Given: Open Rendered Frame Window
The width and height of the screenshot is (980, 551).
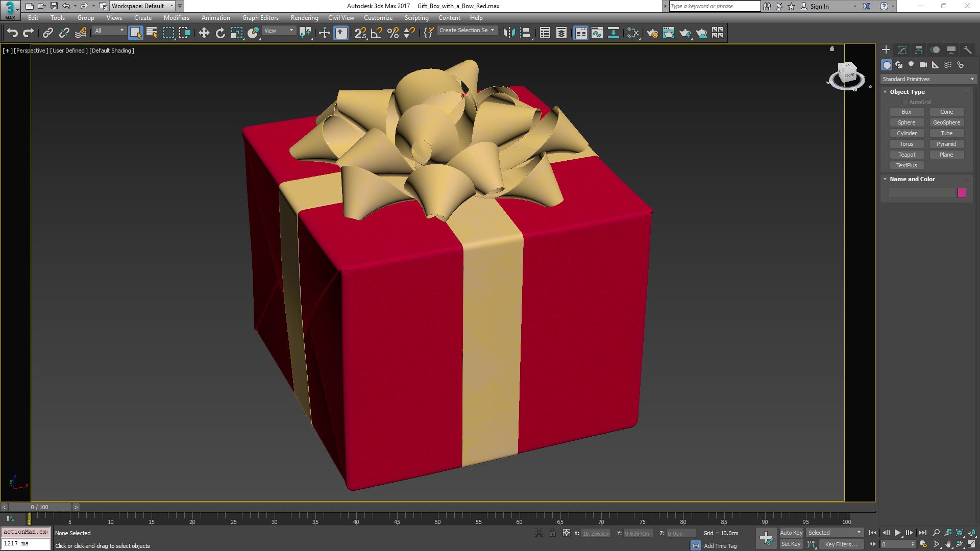Looking at the screenshot, I should click(669, 33).
